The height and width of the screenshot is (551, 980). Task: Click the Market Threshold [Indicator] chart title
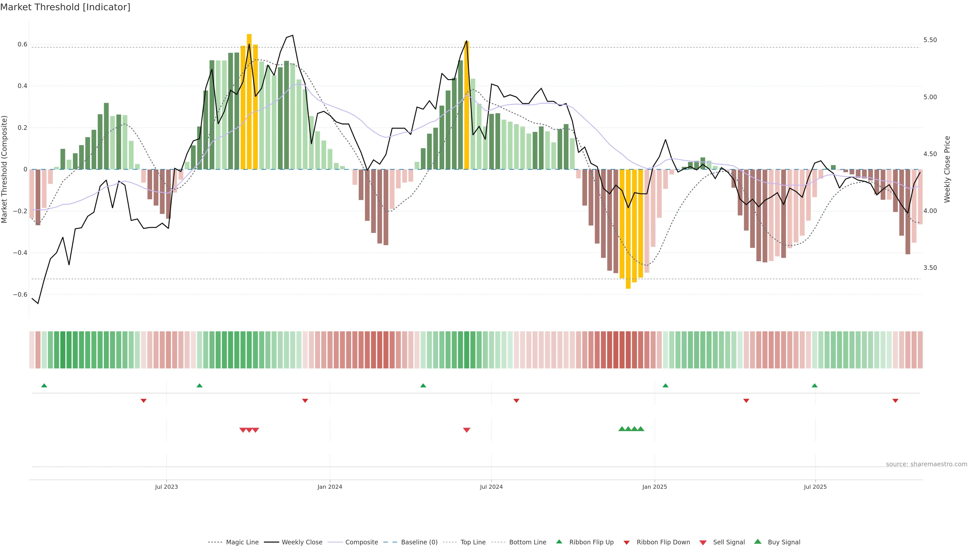pos(65,7)
